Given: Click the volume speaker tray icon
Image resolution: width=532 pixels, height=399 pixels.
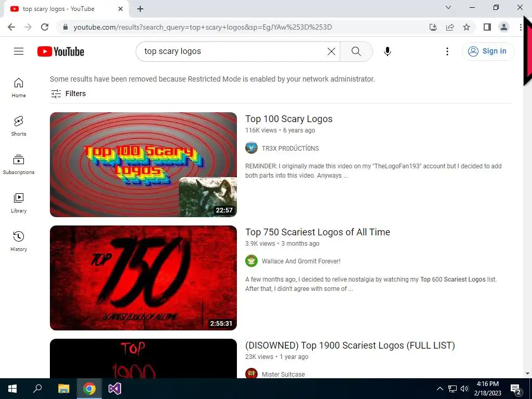Looking at the screenshot, I should (464, 389).
